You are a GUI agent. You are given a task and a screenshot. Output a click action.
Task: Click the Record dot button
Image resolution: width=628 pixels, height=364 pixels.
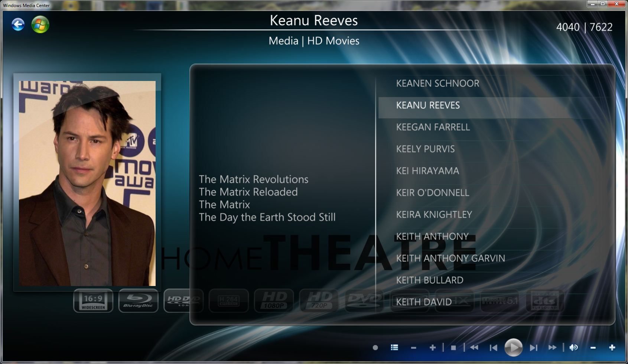coord(375,348)
